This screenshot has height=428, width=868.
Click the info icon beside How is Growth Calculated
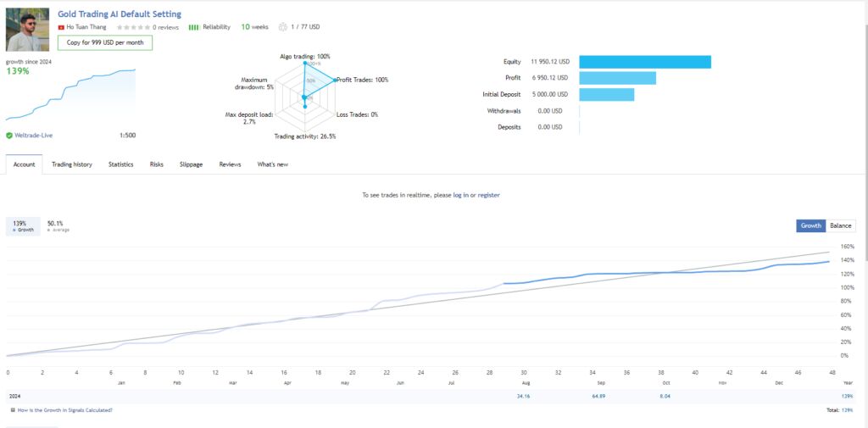[13, 410]
